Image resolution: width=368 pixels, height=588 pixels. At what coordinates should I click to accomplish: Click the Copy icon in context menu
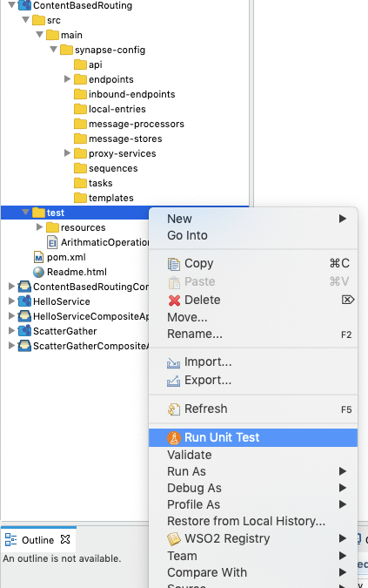(x=174, y=264)
